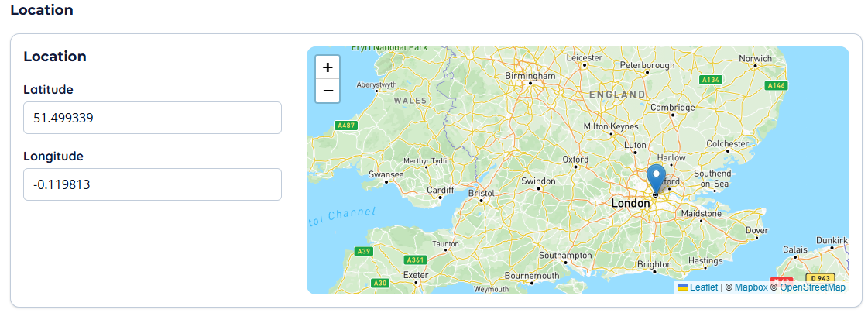Click the London label on the map
Screen dimensions: 868x313
click(x=630, y=203)
